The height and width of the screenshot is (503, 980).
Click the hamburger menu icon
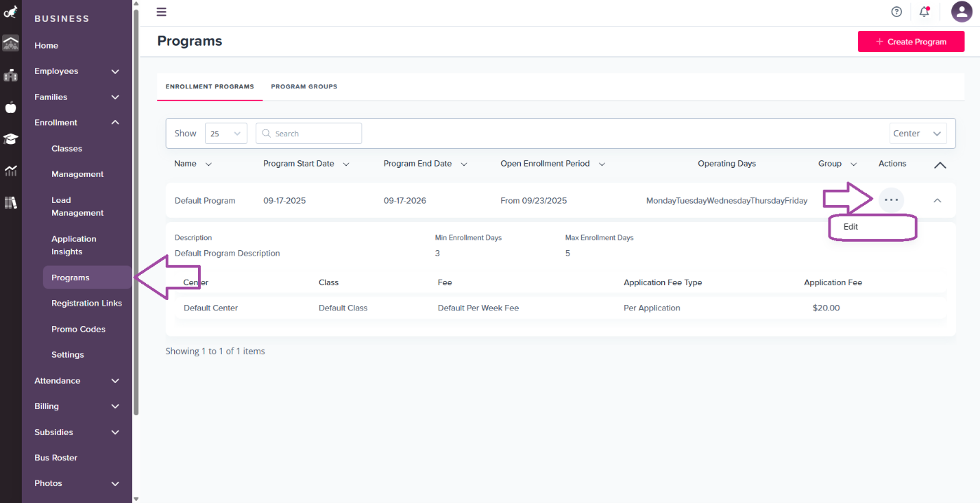coord(161,12)
